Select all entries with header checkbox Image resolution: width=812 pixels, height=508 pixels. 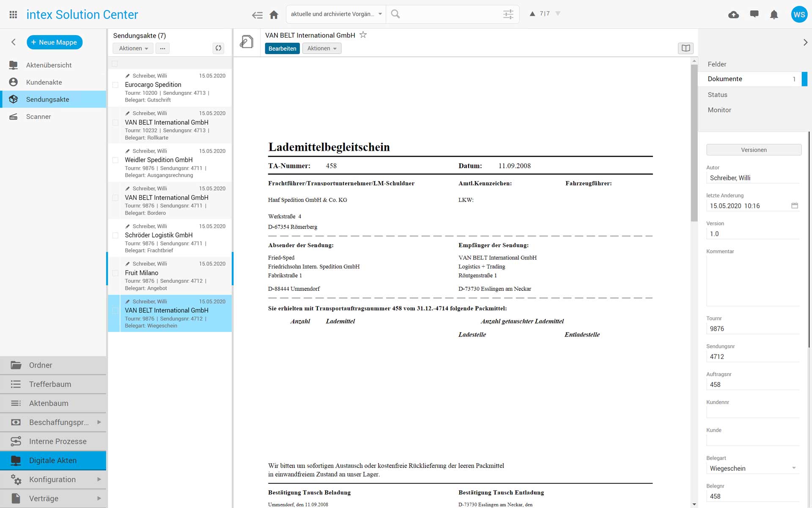tap(115, 64)
